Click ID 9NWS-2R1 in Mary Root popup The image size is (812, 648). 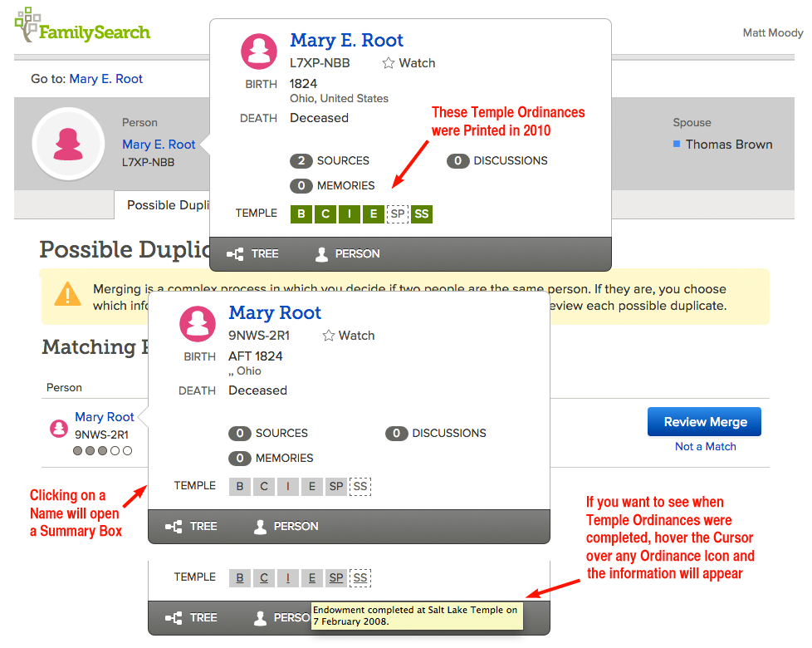(x=258, y=336)
